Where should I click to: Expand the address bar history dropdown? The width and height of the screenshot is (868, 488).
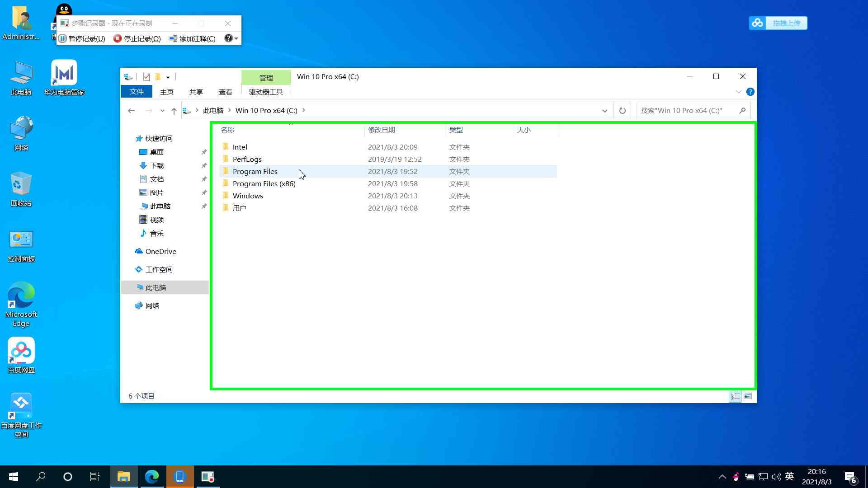(x=604, y=111)
